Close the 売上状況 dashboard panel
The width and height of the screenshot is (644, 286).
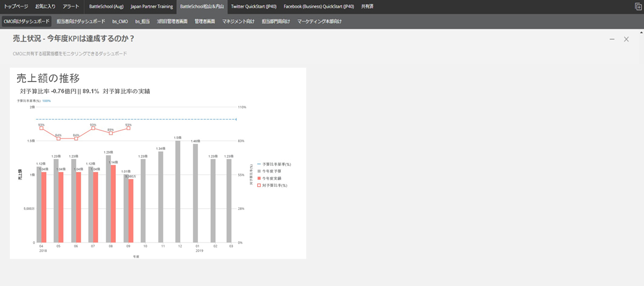626,39
